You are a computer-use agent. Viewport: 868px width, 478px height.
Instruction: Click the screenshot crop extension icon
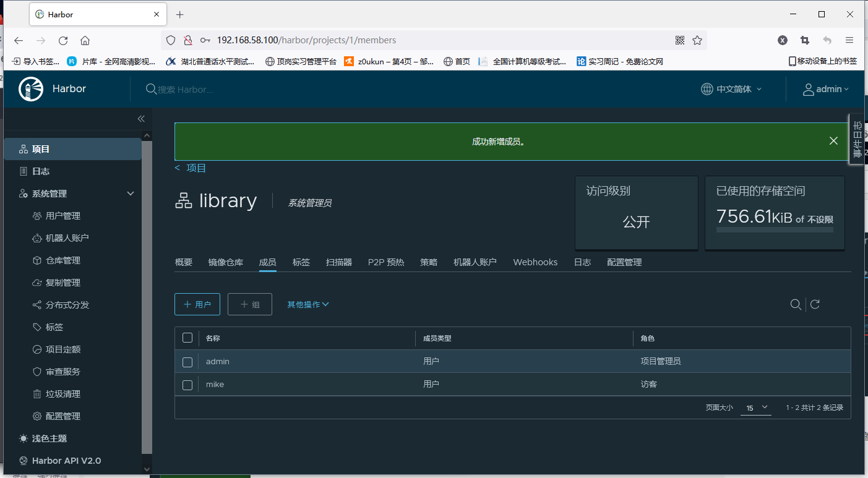pyautogui.click(x=805, y=40)
